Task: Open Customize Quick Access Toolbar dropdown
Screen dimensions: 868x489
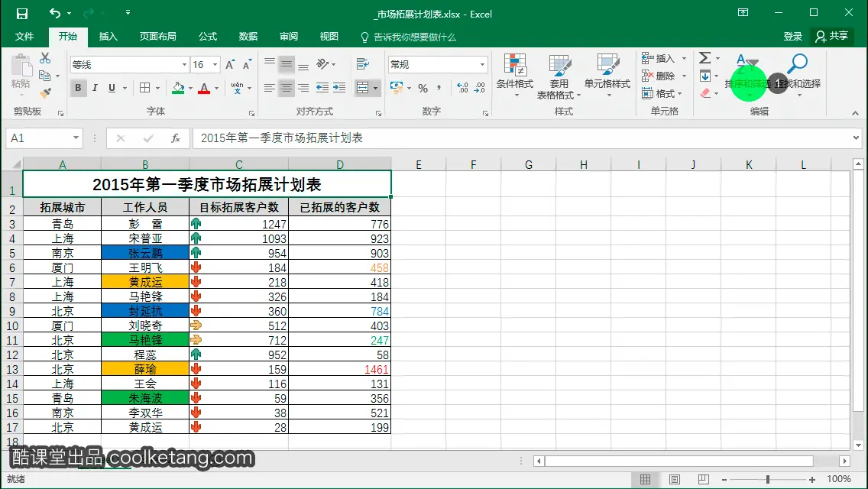Action: pos(128,13)
